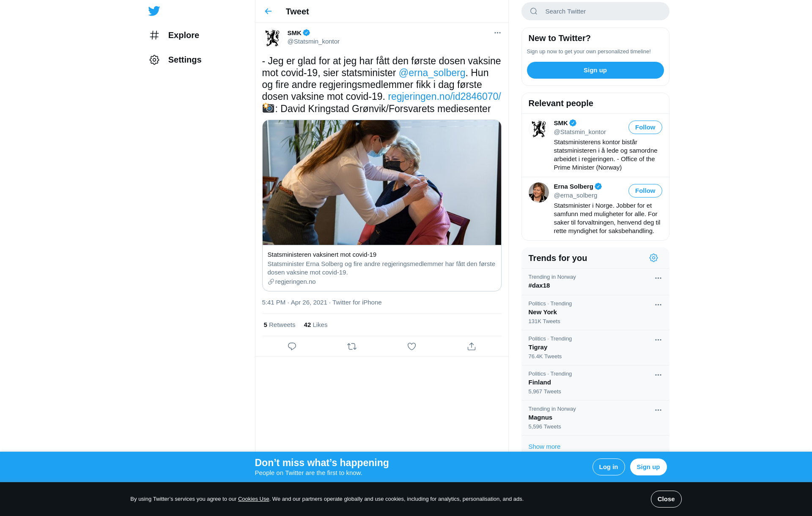Open the regjeringen.no/id2846070 link

tap(444, 96)
